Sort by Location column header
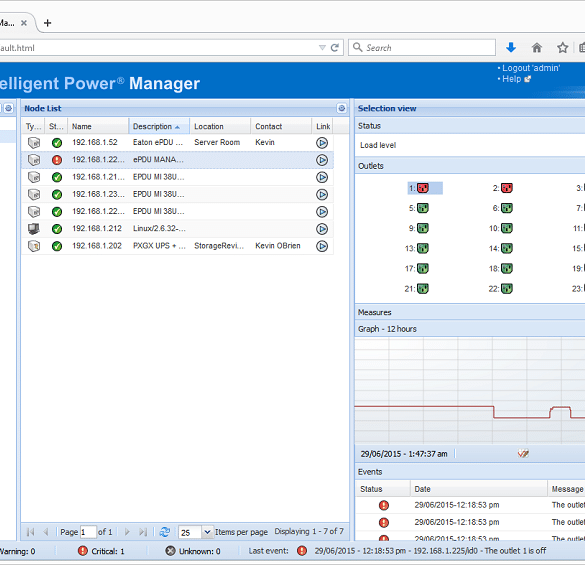The width and height of the screenshot is (585, 565). click(x=220, y=126)
